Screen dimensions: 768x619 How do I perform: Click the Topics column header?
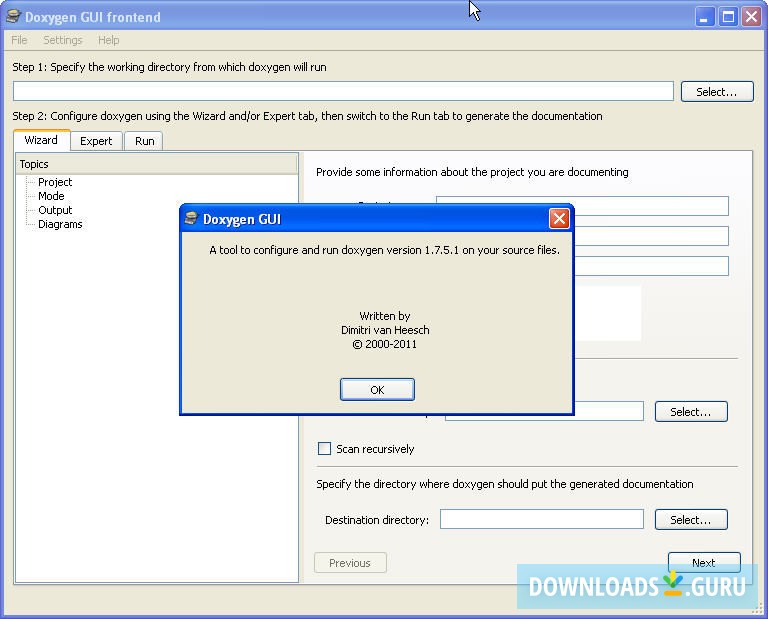pyautogui.click(x=157, y=164)
